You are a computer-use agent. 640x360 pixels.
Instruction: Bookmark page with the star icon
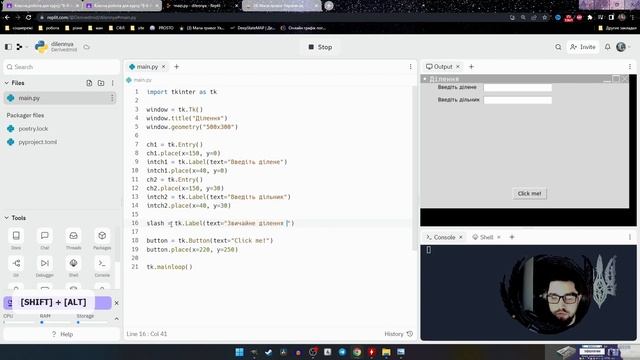(x=544, y=18)
